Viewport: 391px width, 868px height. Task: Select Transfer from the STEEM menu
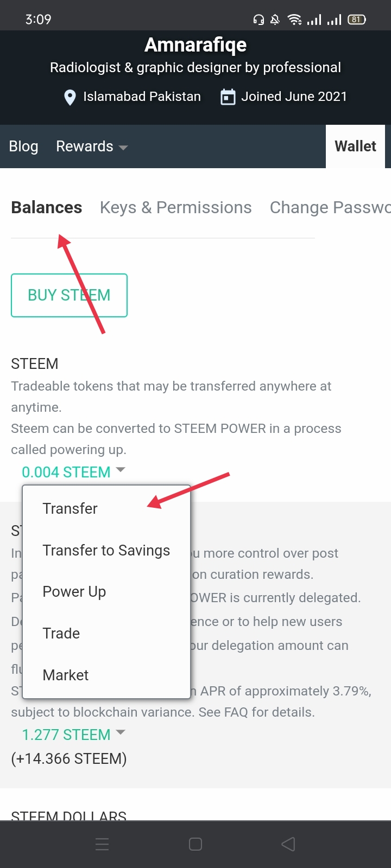(70, 508)
